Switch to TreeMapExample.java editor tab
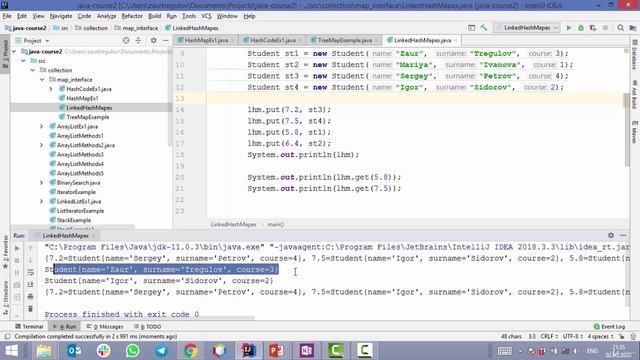 click(344, 40)
